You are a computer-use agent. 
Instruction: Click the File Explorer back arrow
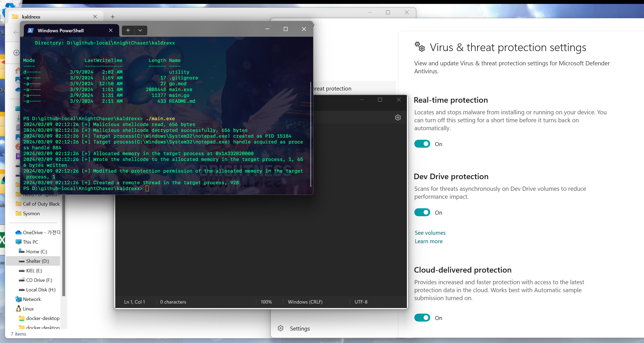point(16,32)
